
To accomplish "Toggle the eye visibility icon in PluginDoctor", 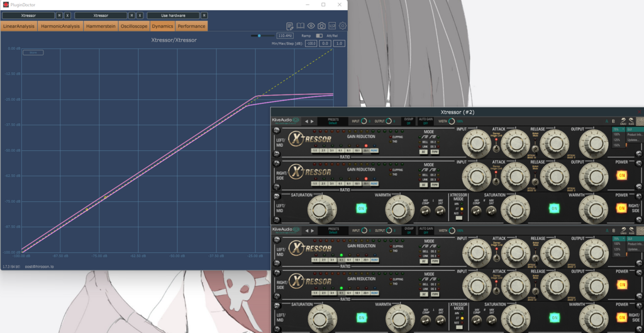I will click(x=311, y=26).
